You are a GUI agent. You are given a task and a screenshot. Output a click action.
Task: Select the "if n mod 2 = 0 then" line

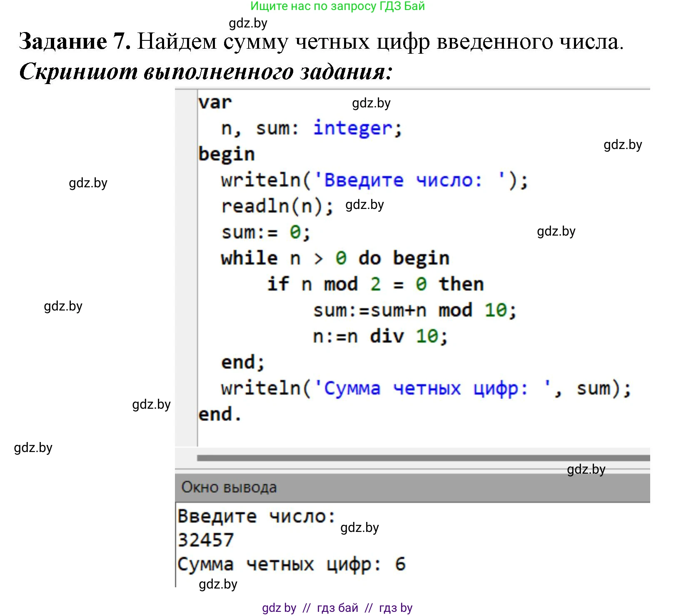pos(375,284)
